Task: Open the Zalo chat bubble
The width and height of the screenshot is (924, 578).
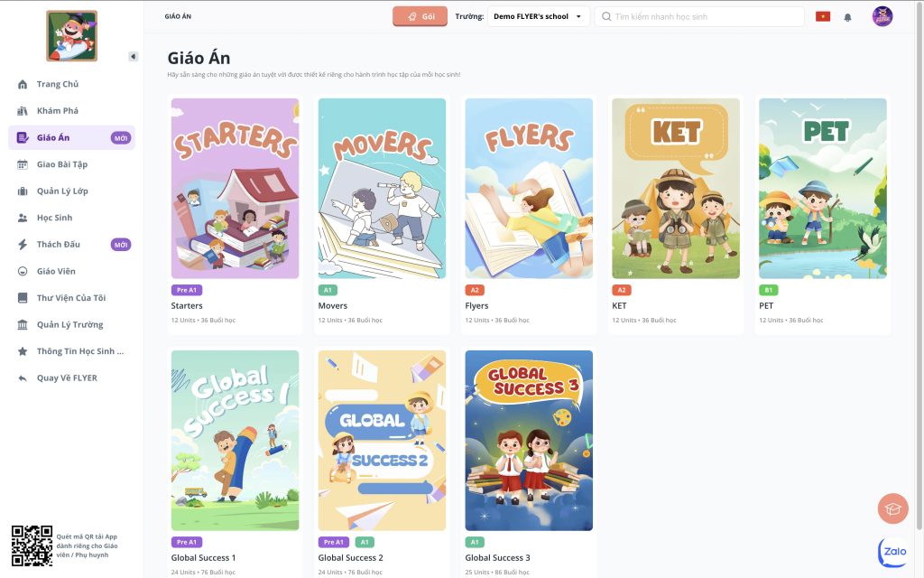Action: pyautogui.click(x=892, y=552)
